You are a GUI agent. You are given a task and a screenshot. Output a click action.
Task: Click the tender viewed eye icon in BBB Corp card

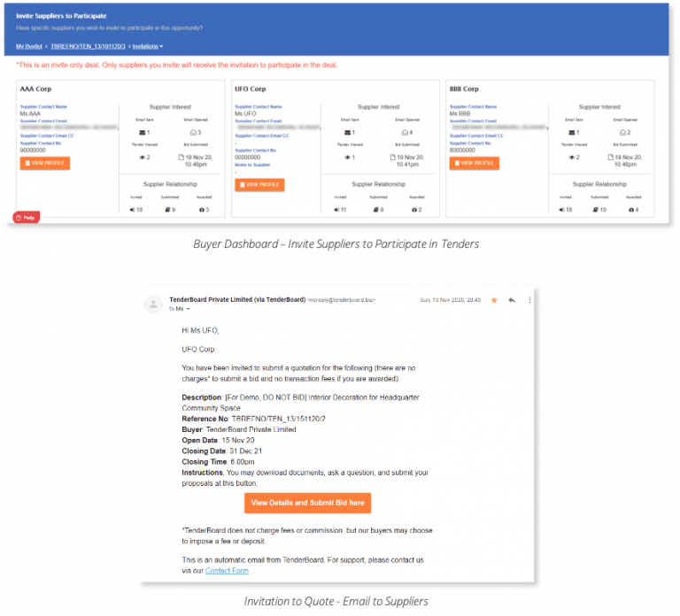tap(572, 158)
